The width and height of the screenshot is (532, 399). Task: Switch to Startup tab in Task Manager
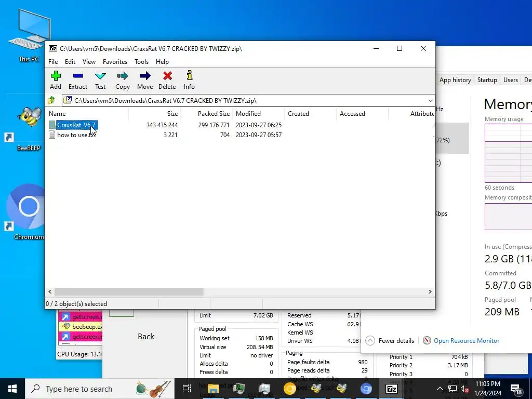487,80
